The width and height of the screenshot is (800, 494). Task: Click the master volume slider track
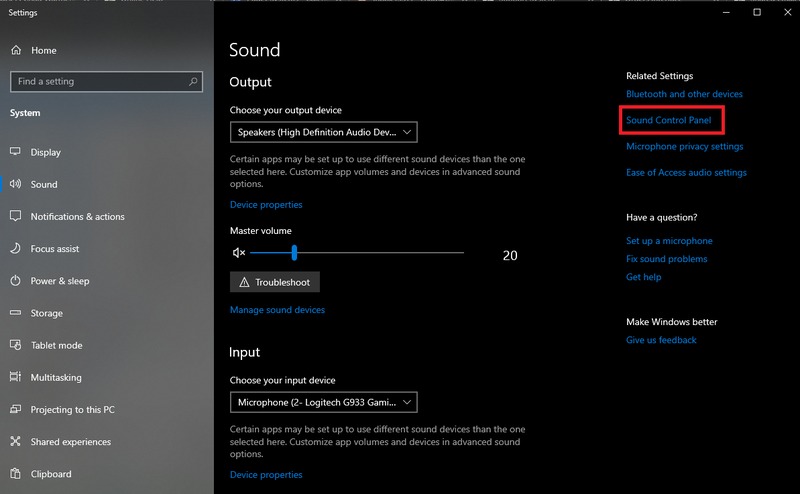[x=380, y=254]
